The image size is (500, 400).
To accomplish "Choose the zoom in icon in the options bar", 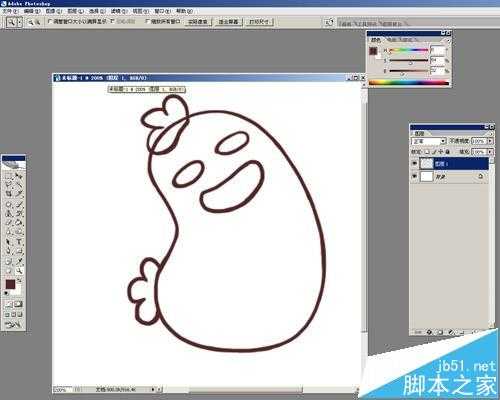I will click(30, 22).
